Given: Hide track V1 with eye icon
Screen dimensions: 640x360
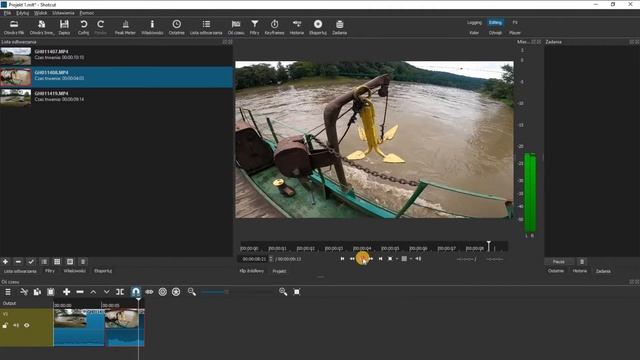Looking at the screenshot, I should pos(27,325).
